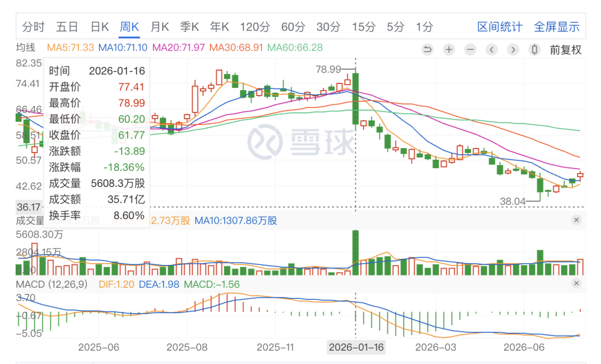This screenshot has height=364, width=601.
Task: Click the MACD:-1.56 value
Action: (x=211, y=284)
